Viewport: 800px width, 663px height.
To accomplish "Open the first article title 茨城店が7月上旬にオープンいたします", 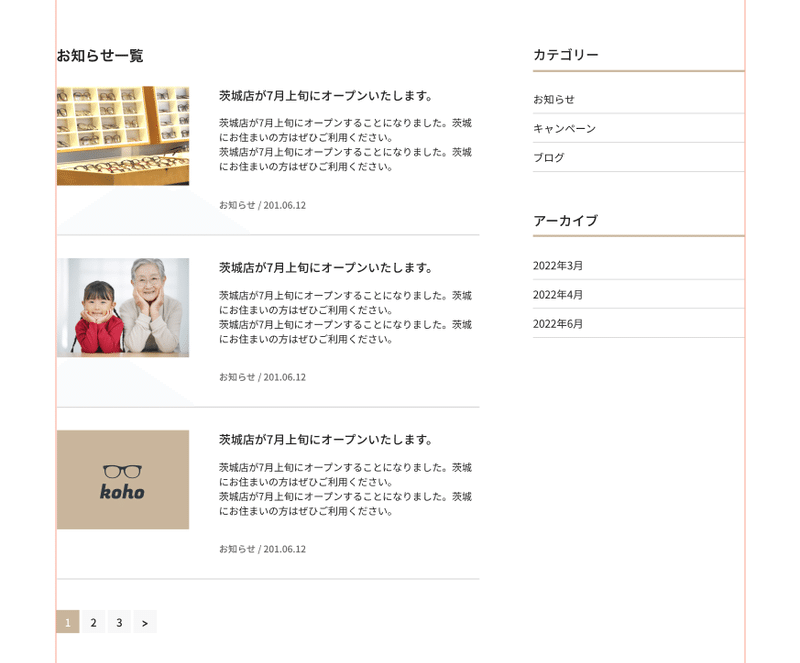I will coord(326,96).
